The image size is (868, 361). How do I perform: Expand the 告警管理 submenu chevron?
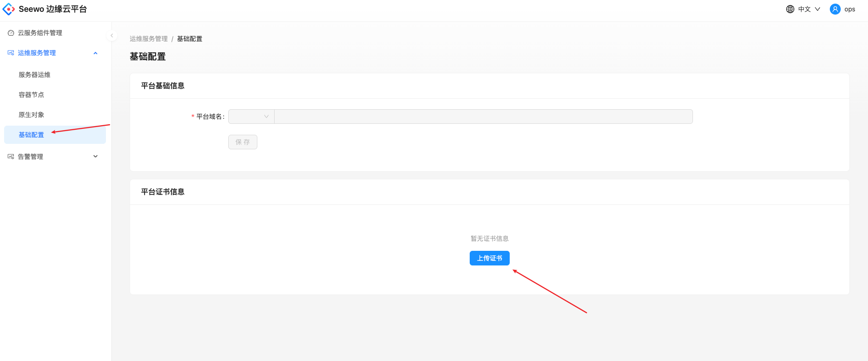[x=95, y=157]
